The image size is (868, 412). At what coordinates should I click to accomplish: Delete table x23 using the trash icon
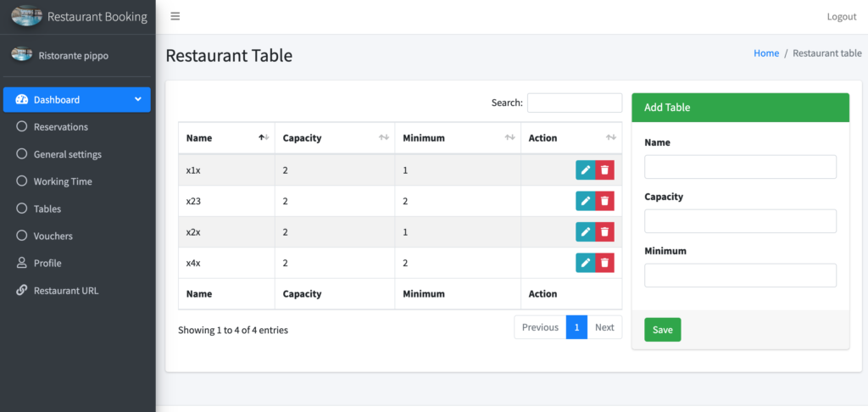(604, 201)
